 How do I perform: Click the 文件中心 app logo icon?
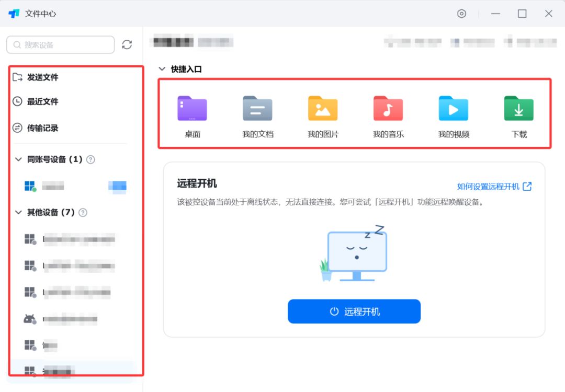tap(14, 14)
